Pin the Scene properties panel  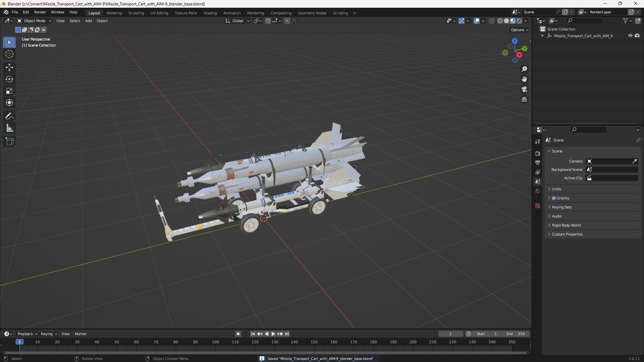(x=638, y=140)
